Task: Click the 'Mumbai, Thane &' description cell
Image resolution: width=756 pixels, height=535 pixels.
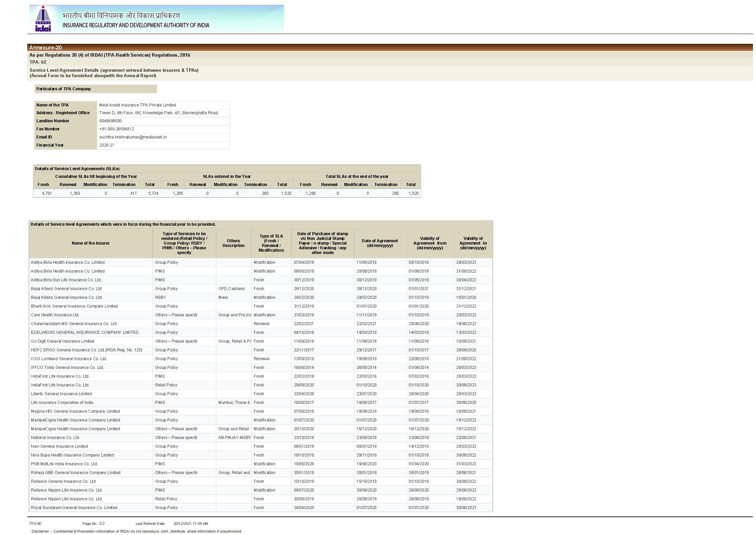Action: (x=234, y=403)
